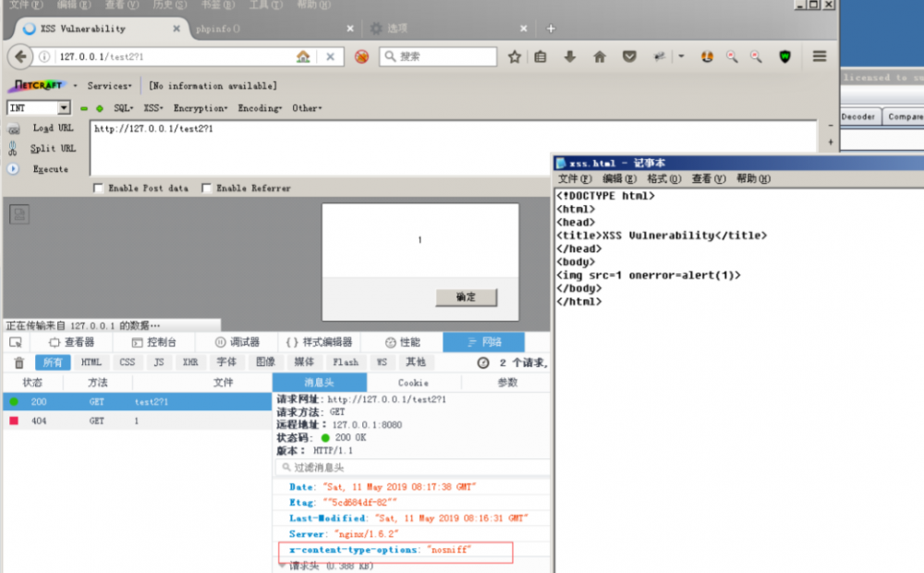Viewport: 924px width, 573px height.
Task: Clear network requests with trash icon
Action: click(x=18, y=362)
